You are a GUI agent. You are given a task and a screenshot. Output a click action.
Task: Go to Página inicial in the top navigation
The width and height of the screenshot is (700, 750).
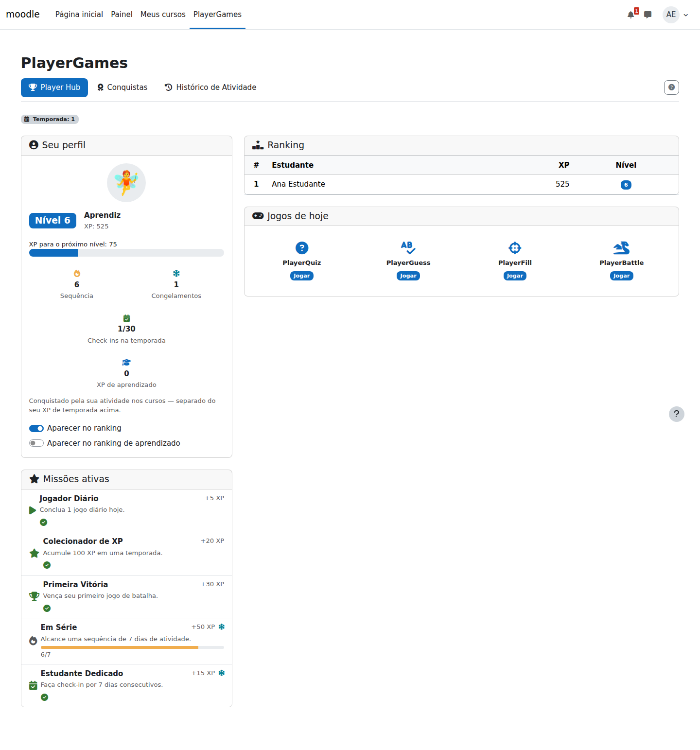79,15
